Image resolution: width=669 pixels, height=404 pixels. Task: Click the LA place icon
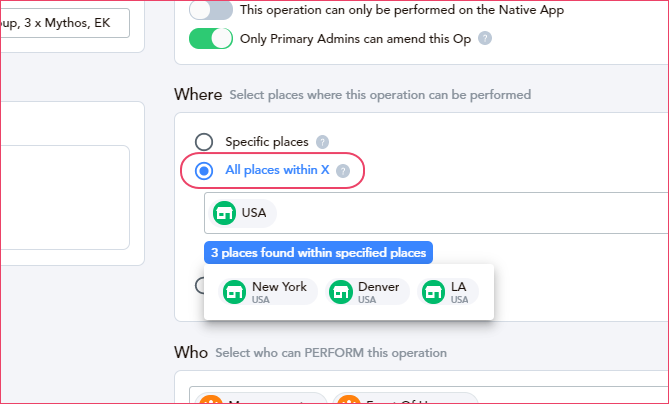click(433, 292)
